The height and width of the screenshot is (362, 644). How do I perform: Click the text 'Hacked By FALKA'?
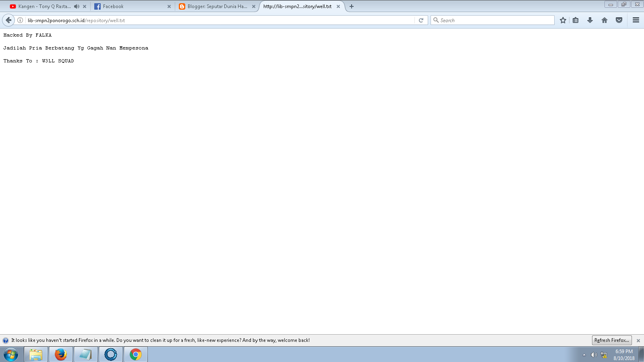tap(27, 35)
